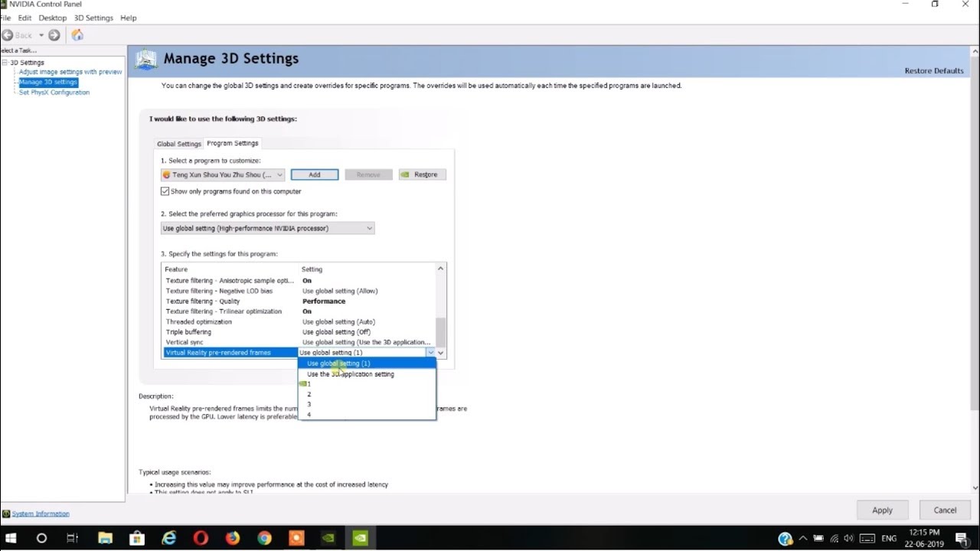Select the Trilinear optimization row

(x=299, y=311)
